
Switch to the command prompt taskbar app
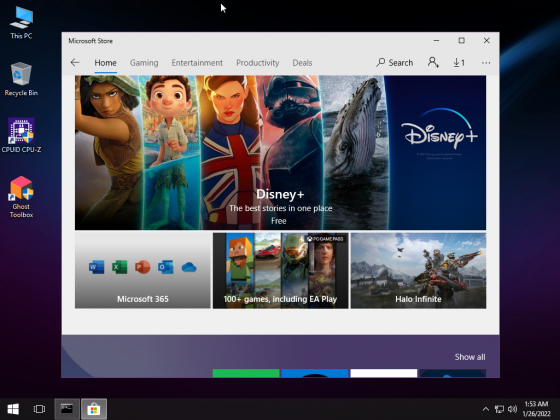tap(67, 409)
